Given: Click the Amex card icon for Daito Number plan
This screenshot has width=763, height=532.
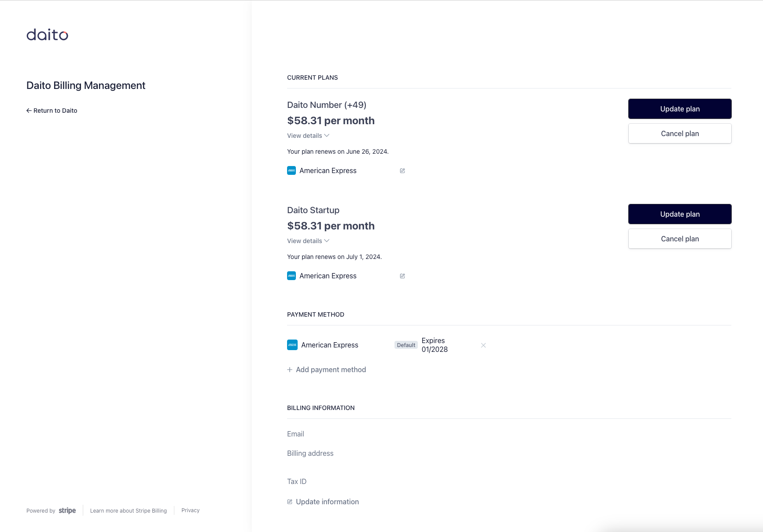Looking at the screenshot, I should pyautogui.click(x=291, y=171).
